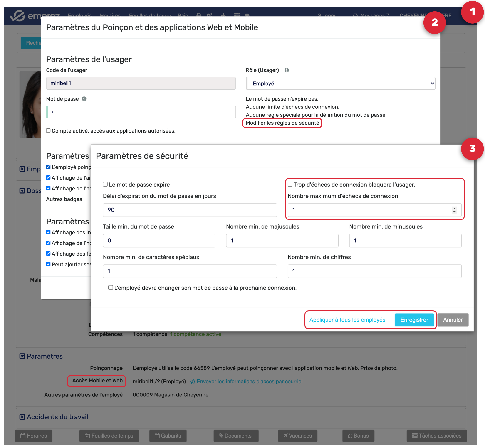Click the paper plane icon before Envoyer les informations
485x448 pixels.
[192, 382]
